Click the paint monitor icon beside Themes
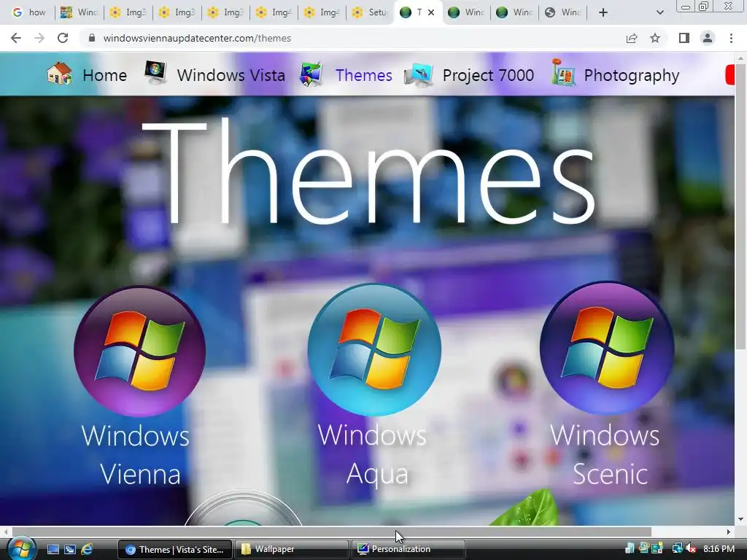This screenshot has height=560, width=747. (311, 74)
